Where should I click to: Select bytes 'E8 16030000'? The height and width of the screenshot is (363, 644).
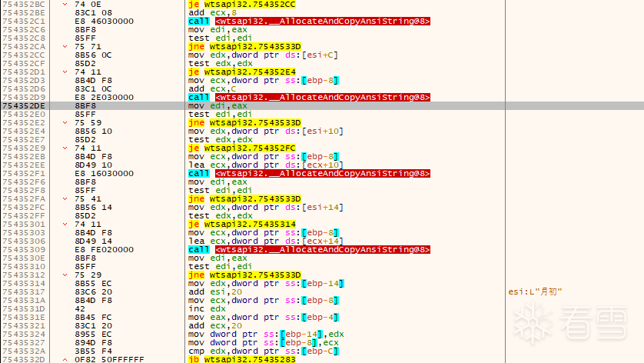tap(105, 174)
